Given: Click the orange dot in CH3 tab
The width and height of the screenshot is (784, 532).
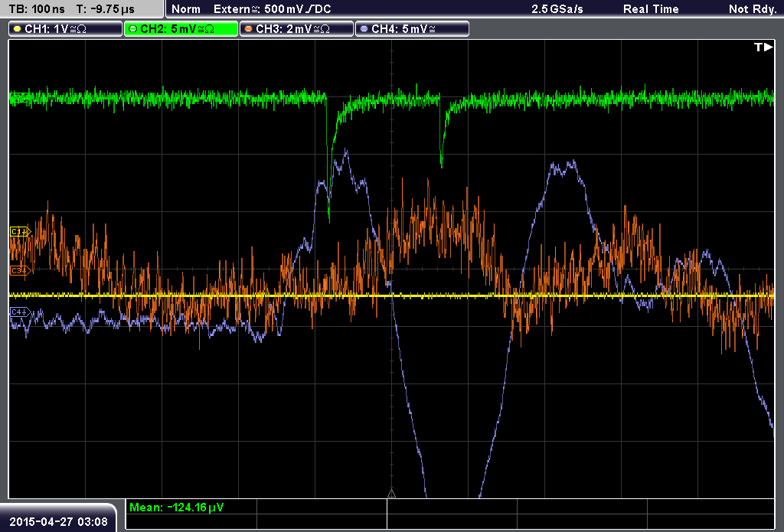Looking at the screenshot, I should point(249,29).
